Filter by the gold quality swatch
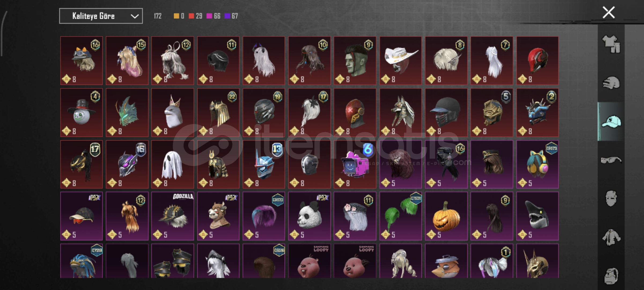 coord(176,16)
